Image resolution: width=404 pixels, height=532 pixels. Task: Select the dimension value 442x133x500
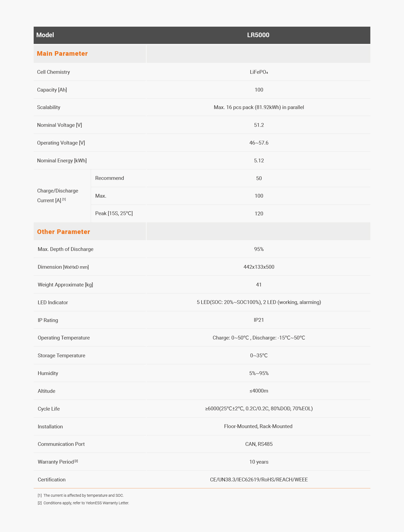(259, 267)
